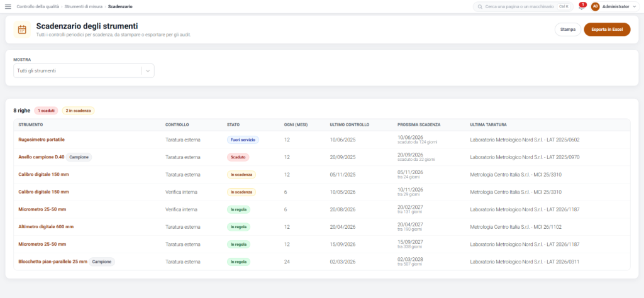Click the 8 righe row count
644x298 pixels.
22,111
